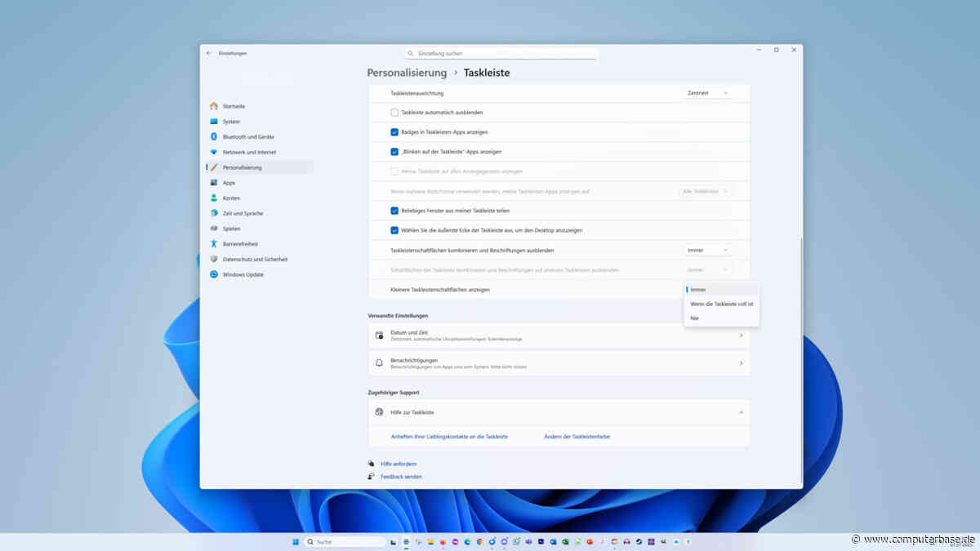
Task: Click Personalisierung in the breadcrumb
Action: (x=407, y=73)
